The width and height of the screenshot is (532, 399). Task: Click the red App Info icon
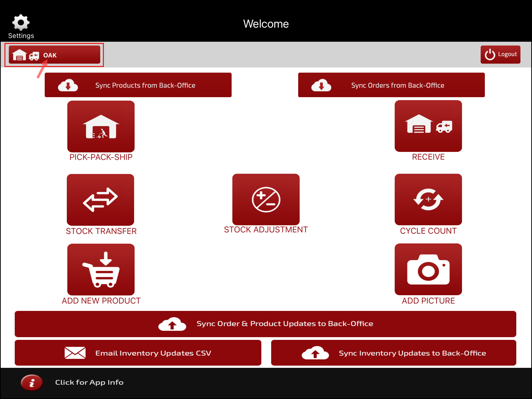coord(32,382)
